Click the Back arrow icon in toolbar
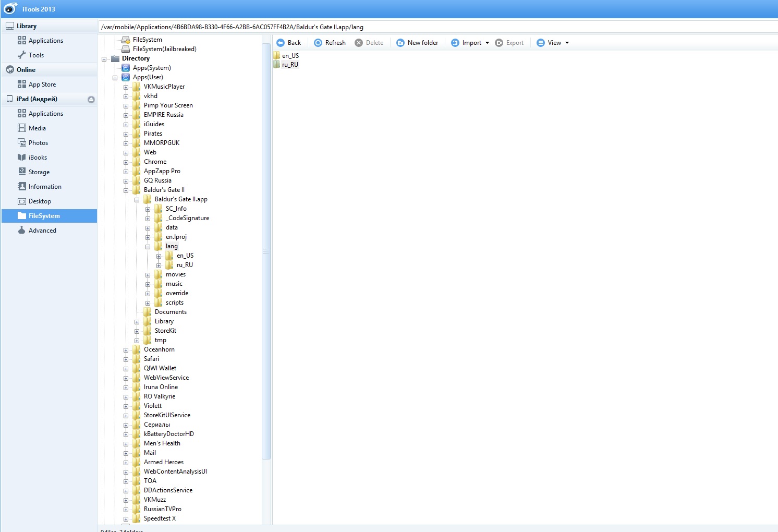 (x=281, y=43)
